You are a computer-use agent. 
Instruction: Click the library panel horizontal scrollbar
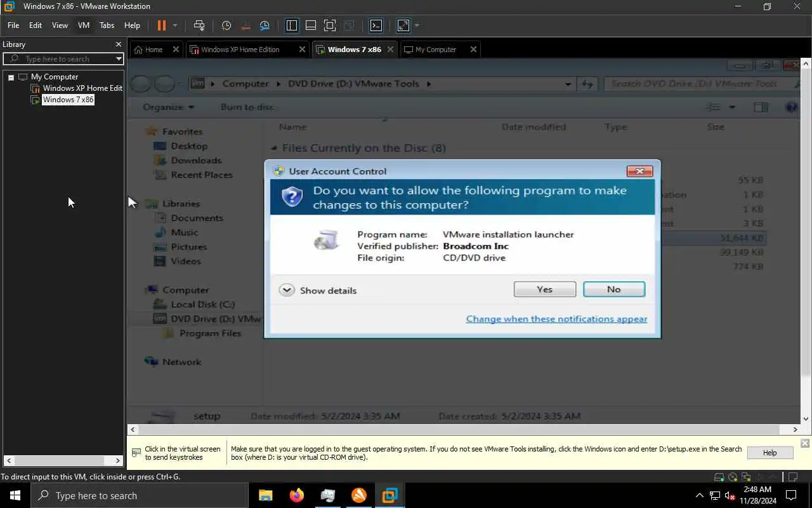click(63, 460)
